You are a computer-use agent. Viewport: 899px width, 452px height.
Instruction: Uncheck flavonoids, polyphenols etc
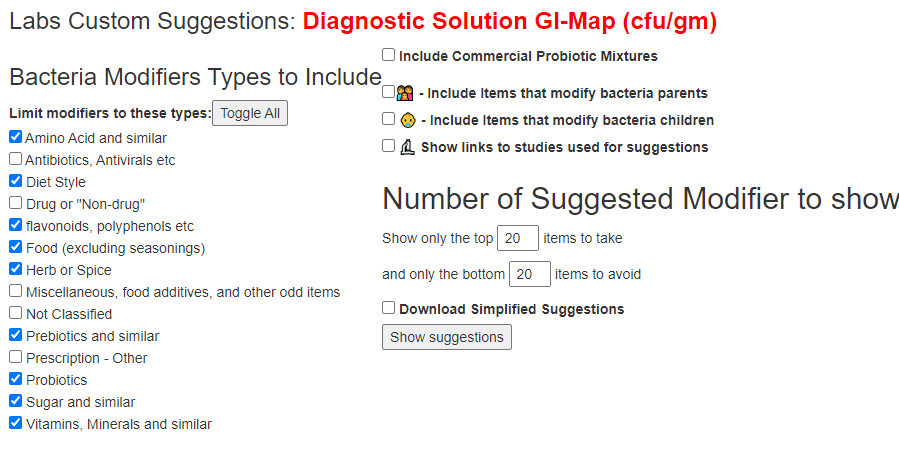coord(15,225)
